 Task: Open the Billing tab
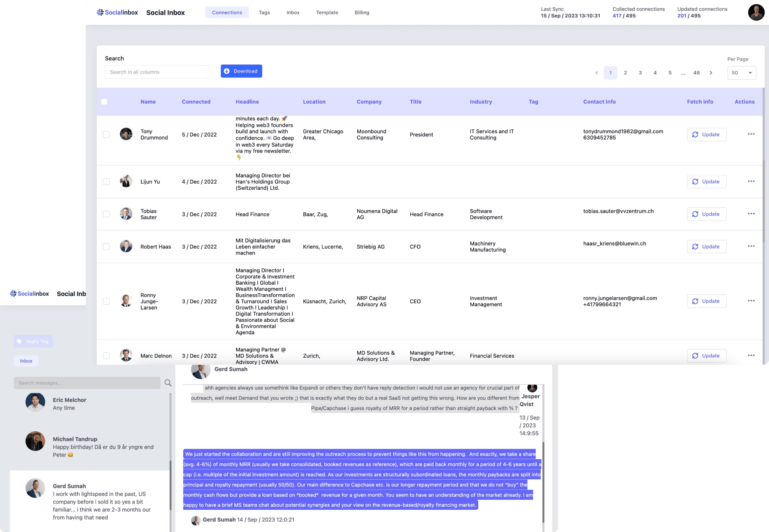click(362, 13)
